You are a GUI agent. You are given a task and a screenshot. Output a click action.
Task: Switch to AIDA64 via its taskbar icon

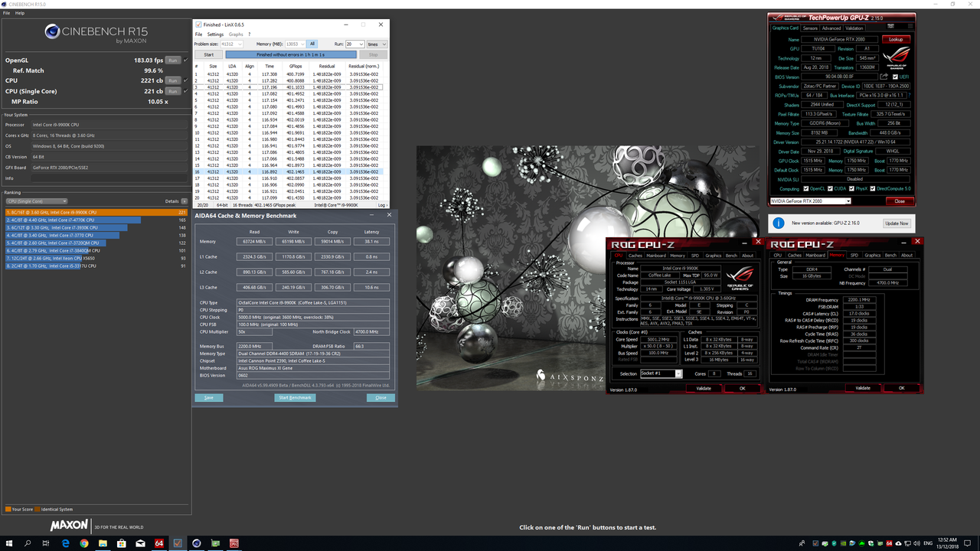[x=159, y=543]
